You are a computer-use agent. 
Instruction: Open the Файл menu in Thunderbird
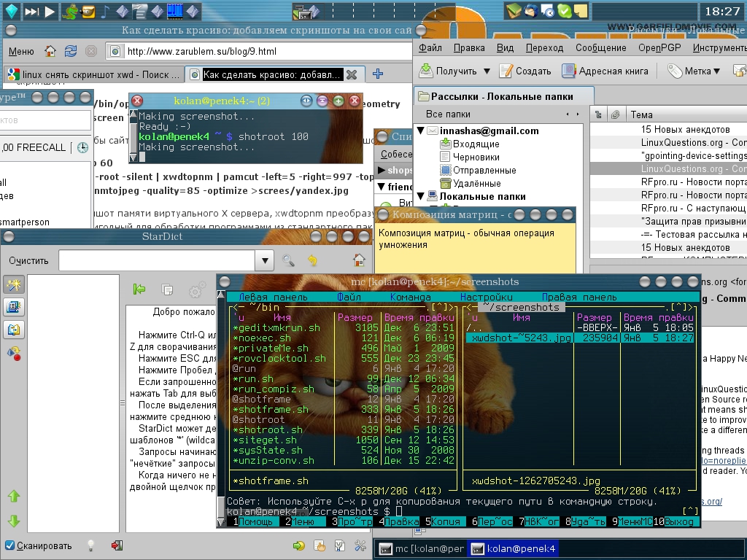tap(430, 47)
